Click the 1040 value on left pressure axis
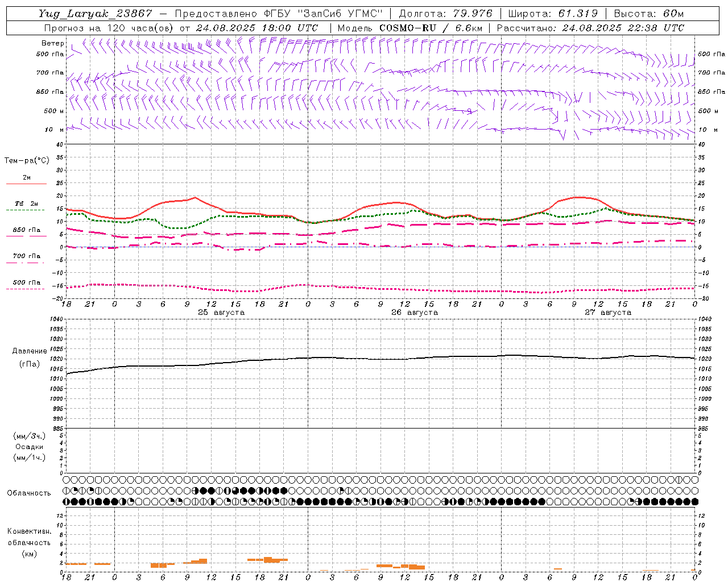 tap(56, 319)
